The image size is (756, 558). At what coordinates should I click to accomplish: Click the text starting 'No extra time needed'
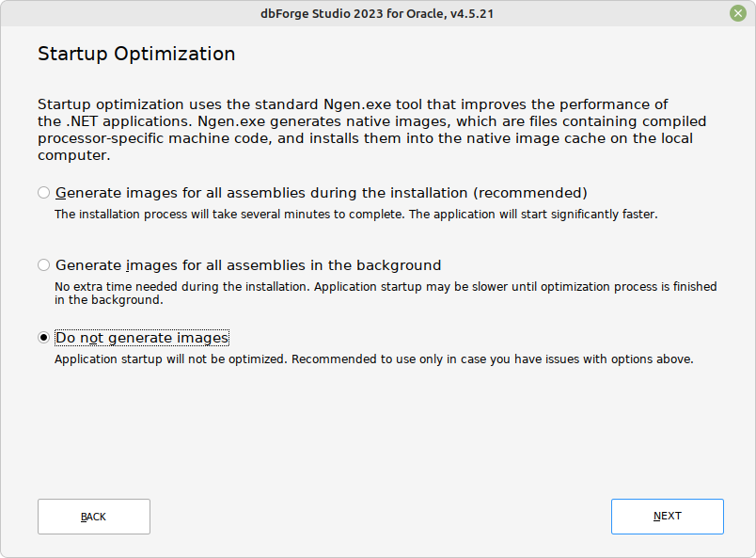click(x=386, y=293)
